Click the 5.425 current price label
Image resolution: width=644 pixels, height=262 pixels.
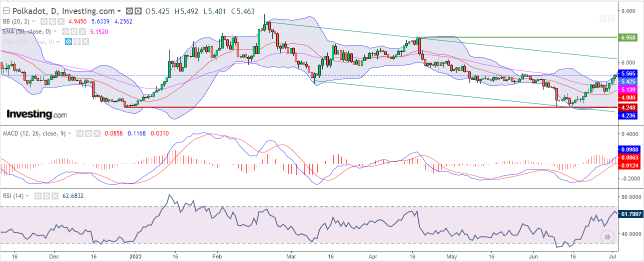(x=628, y=81)
